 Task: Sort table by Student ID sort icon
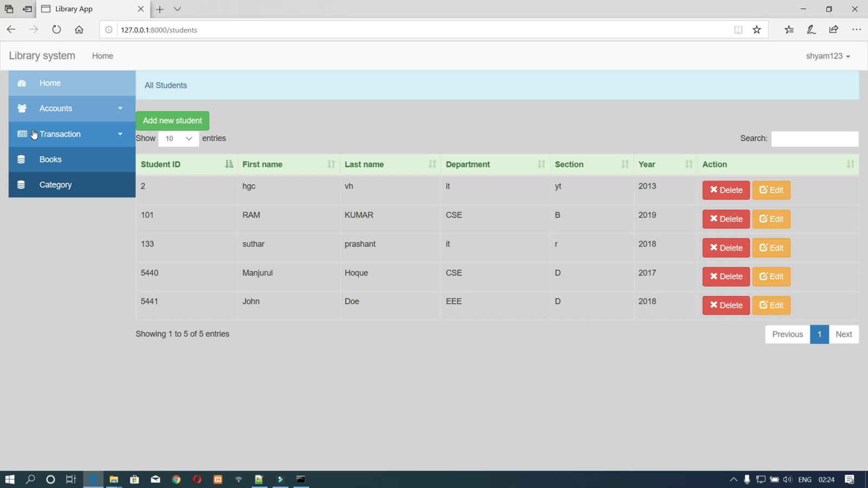[x=229, y=164]
